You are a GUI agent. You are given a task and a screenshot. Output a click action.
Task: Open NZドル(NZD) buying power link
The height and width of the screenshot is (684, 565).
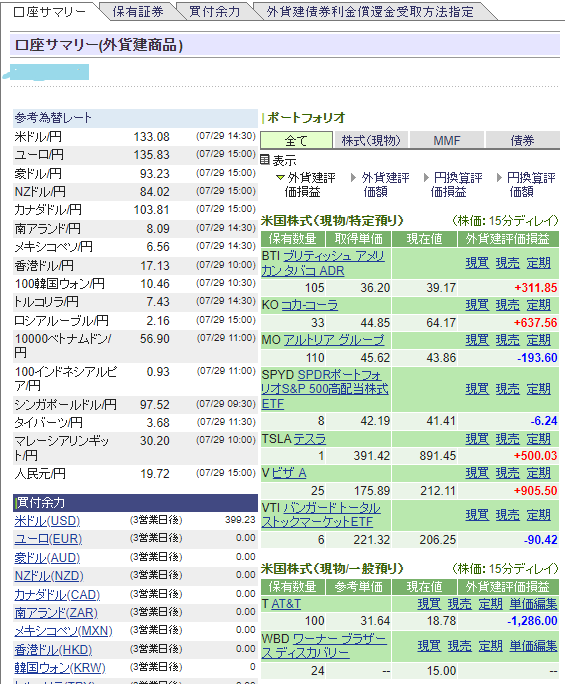coord(49,576)
